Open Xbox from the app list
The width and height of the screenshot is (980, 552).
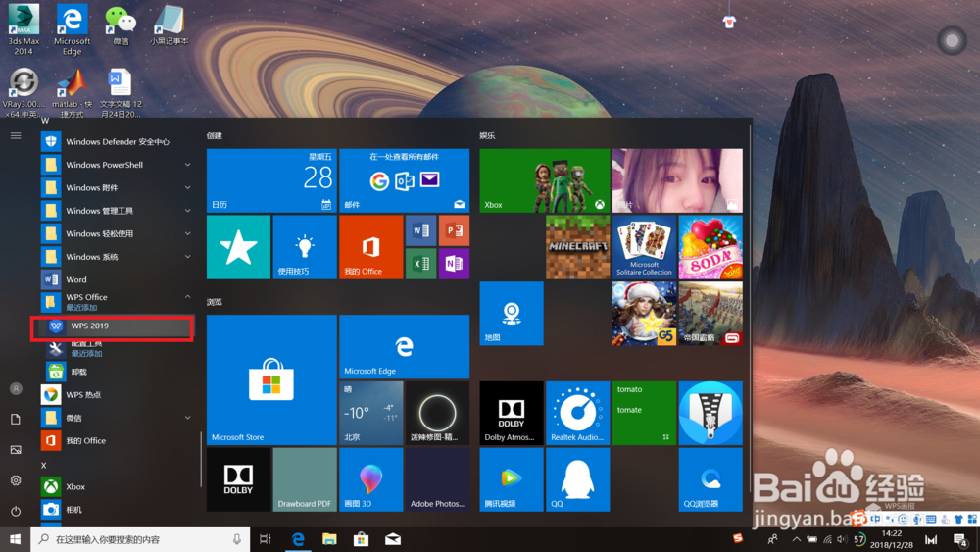coord(118,487)
